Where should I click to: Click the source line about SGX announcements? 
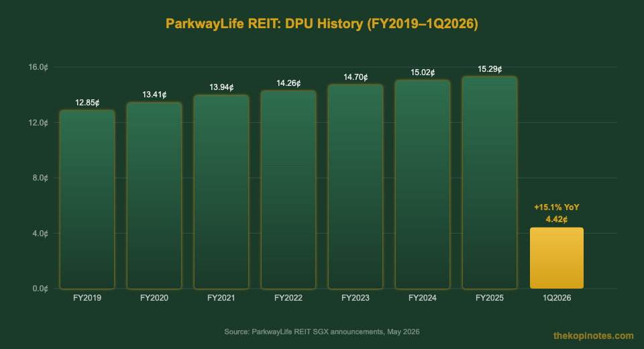(x=322, y=332)
